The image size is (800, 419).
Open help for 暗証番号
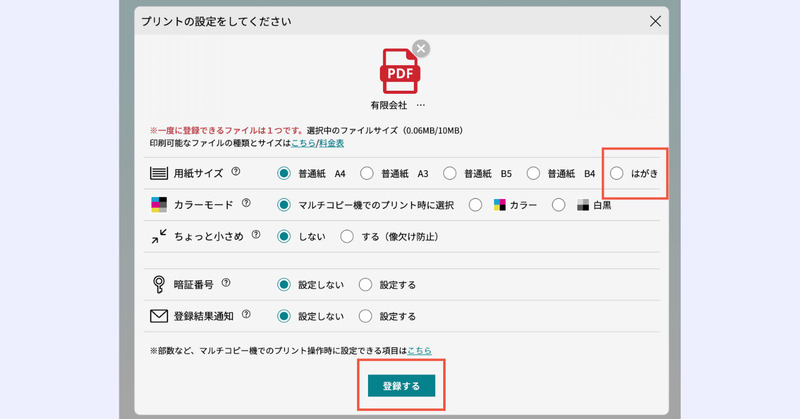click(226, 283)
